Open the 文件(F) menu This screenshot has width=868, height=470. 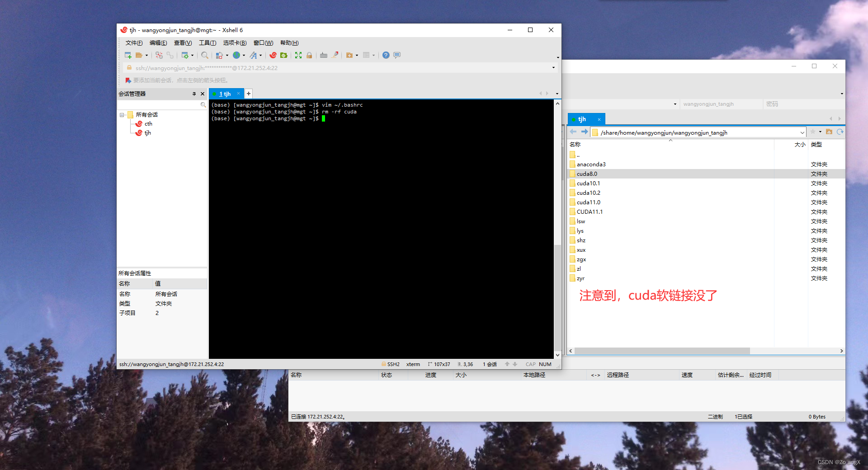click(x=134, y=43)
